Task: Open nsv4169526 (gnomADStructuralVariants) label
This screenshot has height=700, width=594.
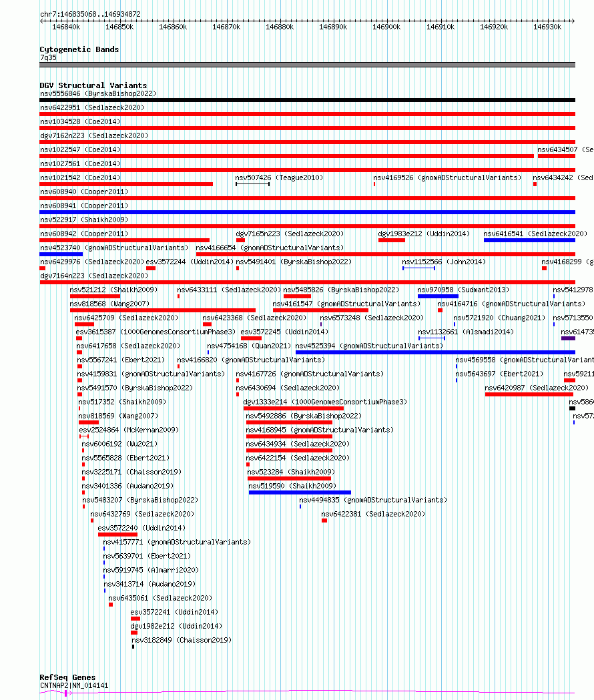Action: [x=447, y=178]
